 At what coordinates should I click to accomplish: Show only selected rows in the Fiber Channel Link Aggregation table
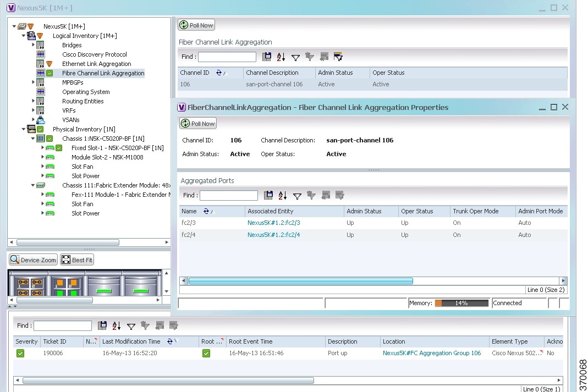point(338,57)
